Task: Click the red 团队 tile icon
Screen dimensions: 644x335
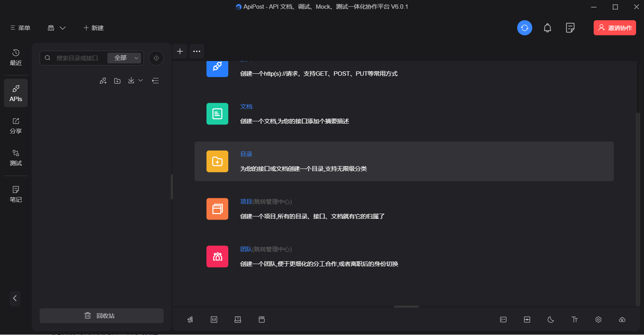Action: [x=217, y=257]
